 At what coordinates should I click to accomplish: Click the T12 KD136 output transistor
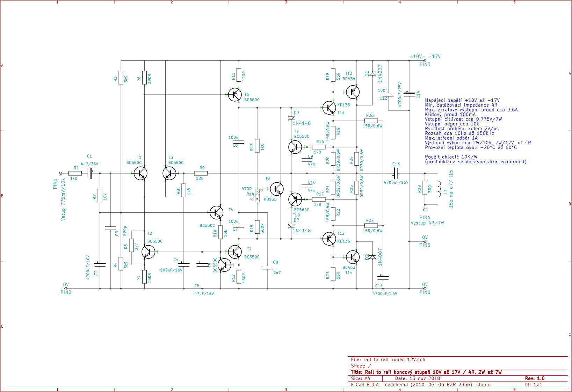(329, 239)
